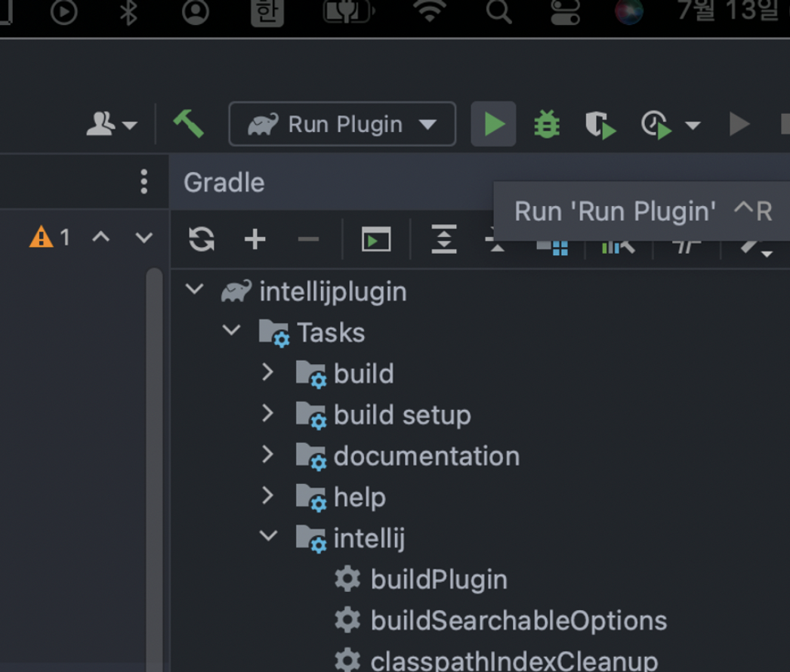
Task: Collapse the intellijplugin root node
Action: pyautogui.click(x=194, y=290)
